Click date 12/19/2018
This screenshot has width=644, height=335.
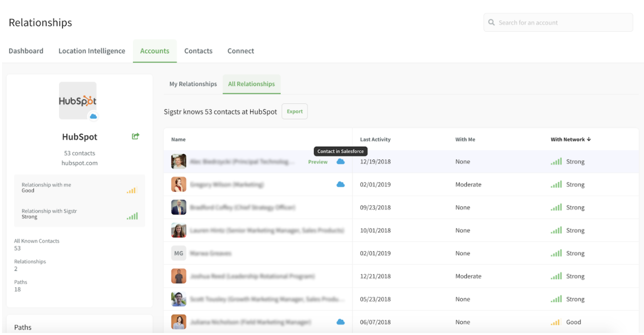pyautogui.click(x=375, y=161)
